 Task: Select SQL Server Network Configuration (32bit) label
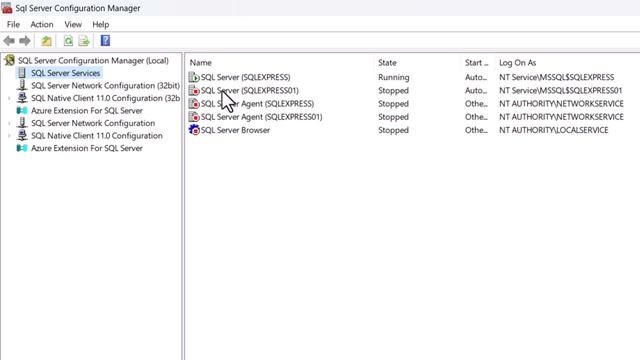105,86
